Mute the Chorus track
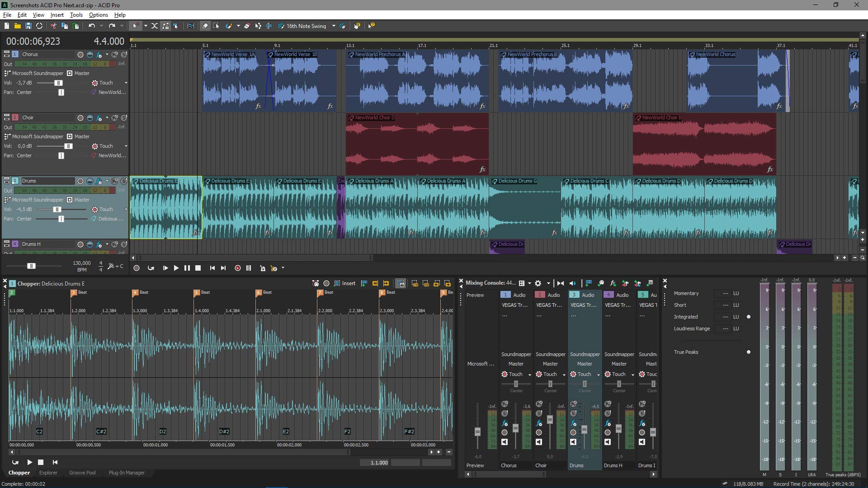 coord(114,54)
